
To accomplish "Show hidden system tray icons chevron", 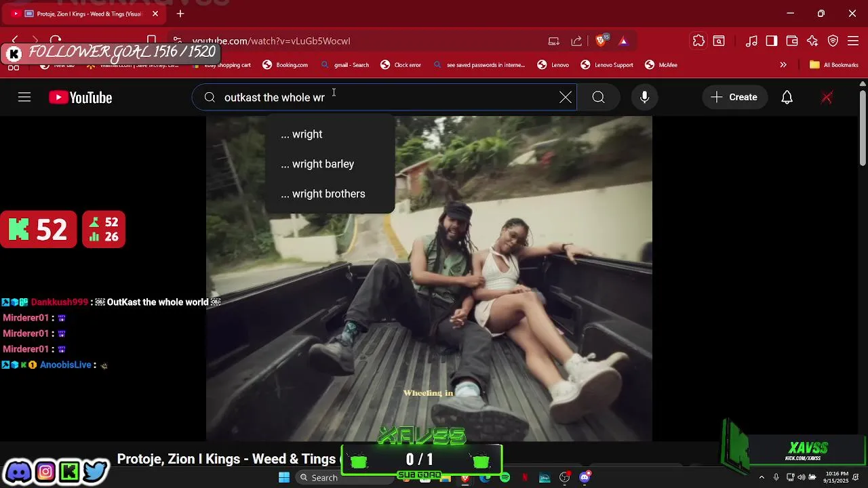I will click(x=762, y=477).
